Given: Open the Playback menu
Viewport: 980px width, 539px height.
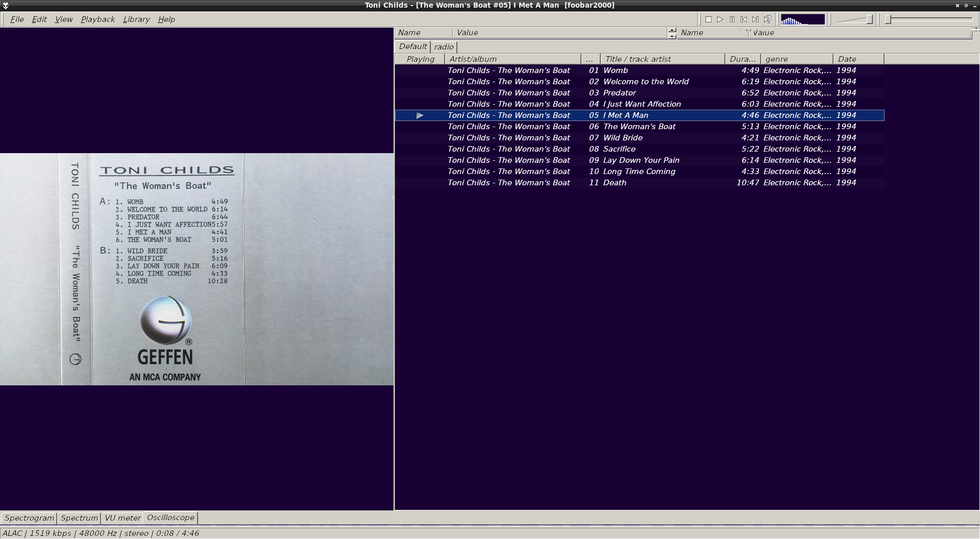Looking at the screenshot, I should coord(97,19).
